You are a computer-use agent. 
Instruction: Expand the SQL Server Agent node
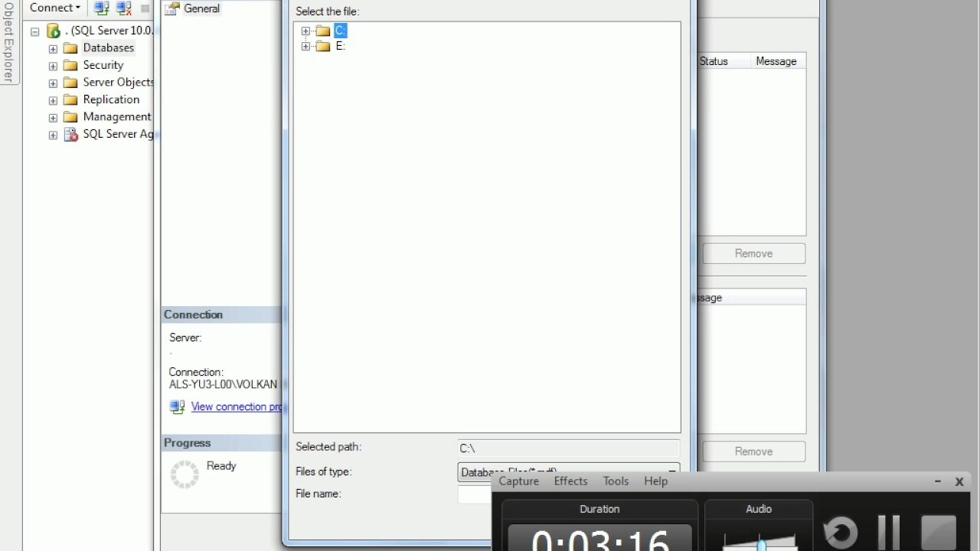53,135
